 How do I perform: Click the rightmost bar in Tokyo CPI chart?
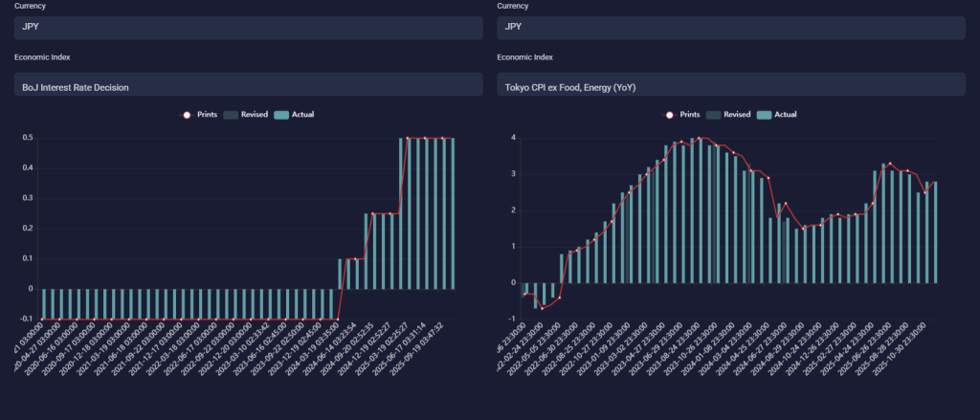935,232
